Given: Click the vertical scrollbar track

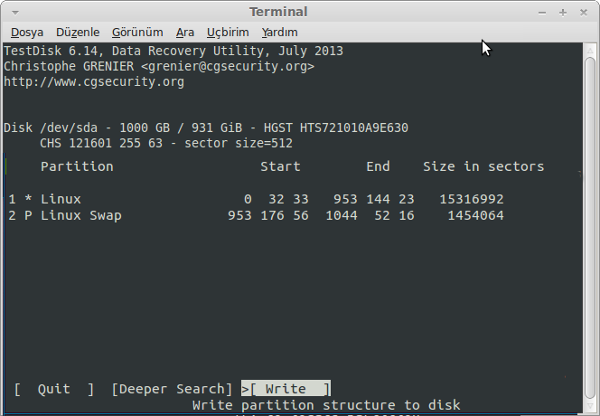Looking at the screenshot, I should click(x=590, y=228).
